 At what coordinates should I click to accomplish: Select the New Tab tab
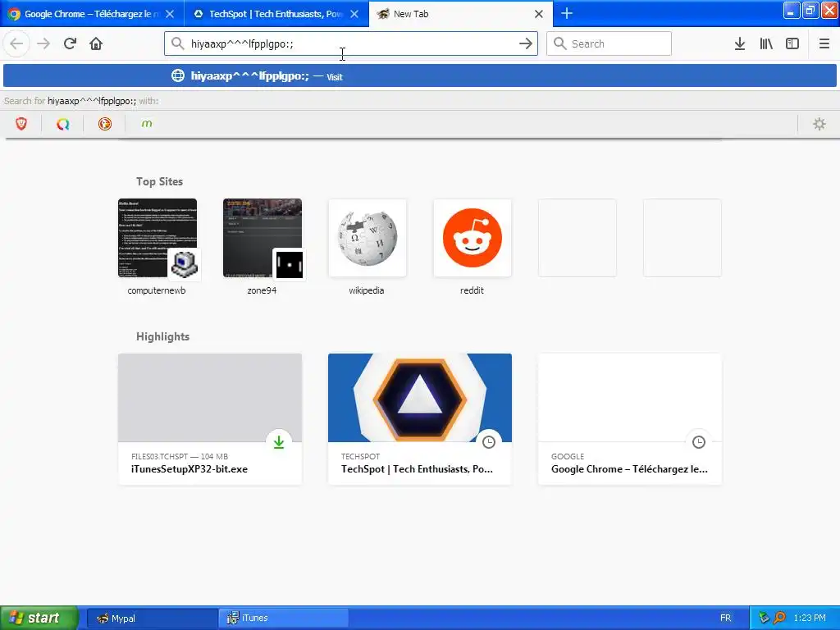click(x=461, y=14)
